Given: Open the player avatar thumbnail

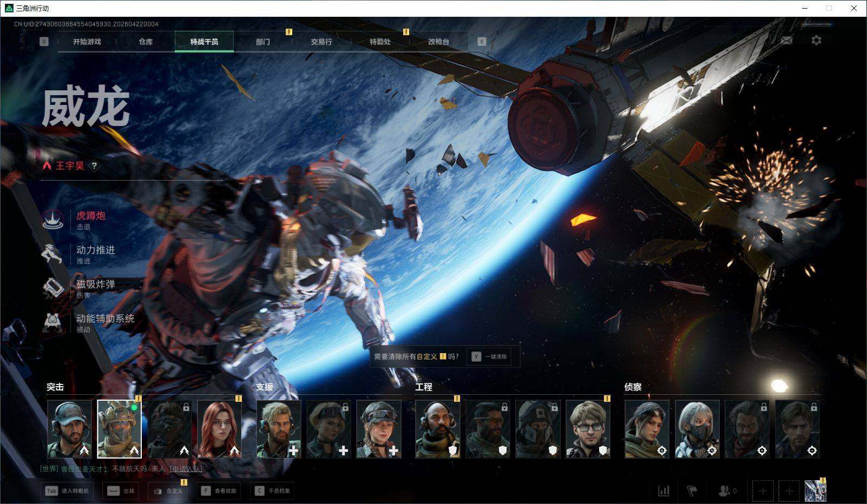Looking at the screenshot, I should [816, 491].
